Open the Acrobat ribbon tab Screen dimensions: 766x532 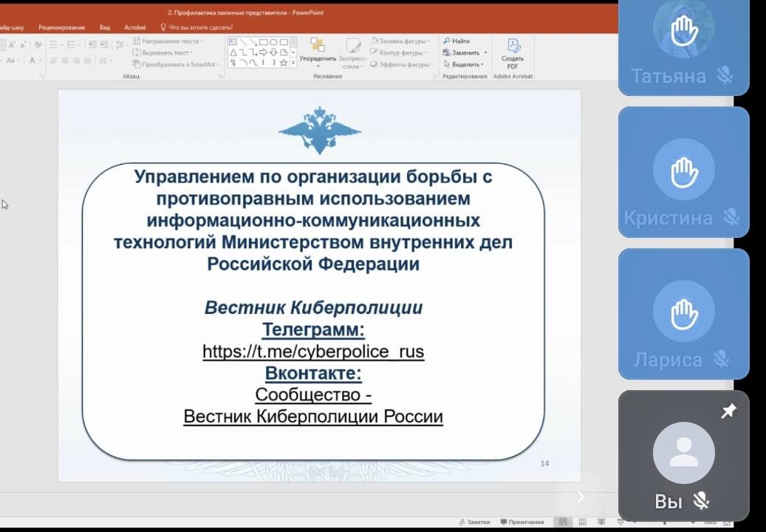pos(135,27)
